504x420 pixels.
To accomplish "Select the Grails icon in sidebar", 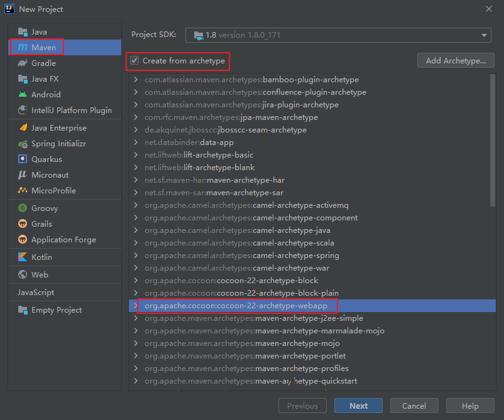I will click(23, 224).
